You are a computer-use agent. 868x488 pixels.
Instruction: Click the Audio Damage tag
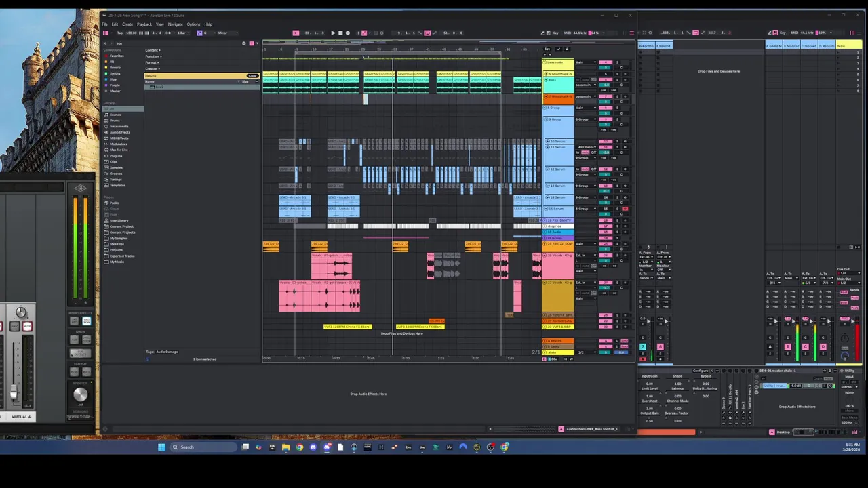[x=167, y=352]
